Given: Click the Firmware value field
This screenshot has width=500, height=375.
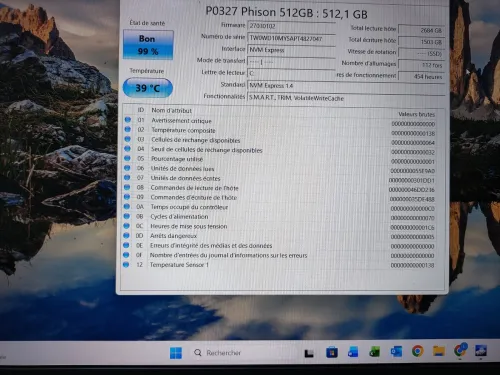Looking at the screenshot, I should pyautogui.click(x=291, y=26).
